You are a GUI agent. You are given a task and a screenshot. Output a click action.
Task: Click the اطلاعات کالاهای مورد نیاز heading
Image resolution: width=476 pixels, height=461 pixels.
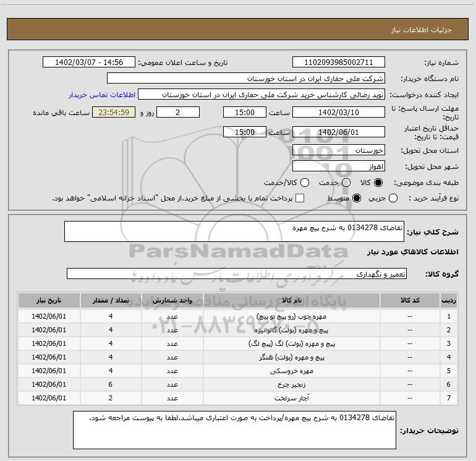coord(412,252)
